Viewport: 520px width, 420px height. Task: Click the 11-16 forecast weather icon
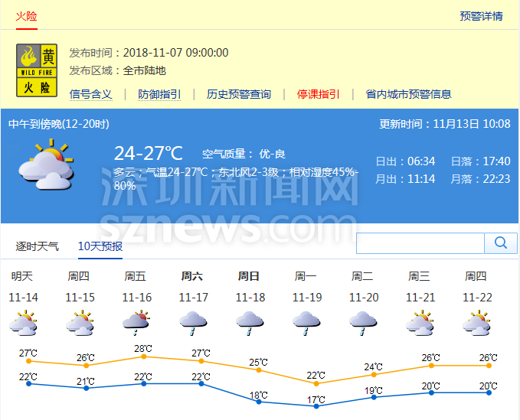[136, 324]
